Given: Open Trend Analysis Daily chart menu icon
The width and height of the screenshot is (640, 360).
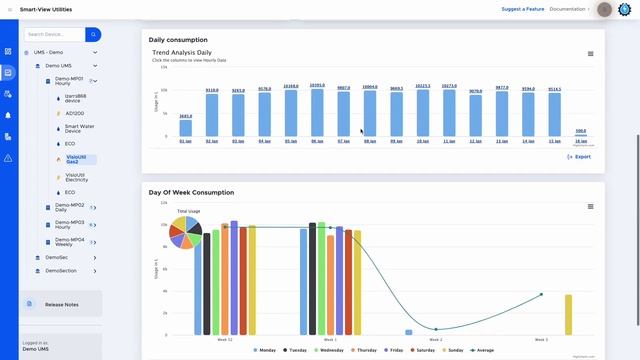Looking at the screenshot, I should tap(591, 54).
